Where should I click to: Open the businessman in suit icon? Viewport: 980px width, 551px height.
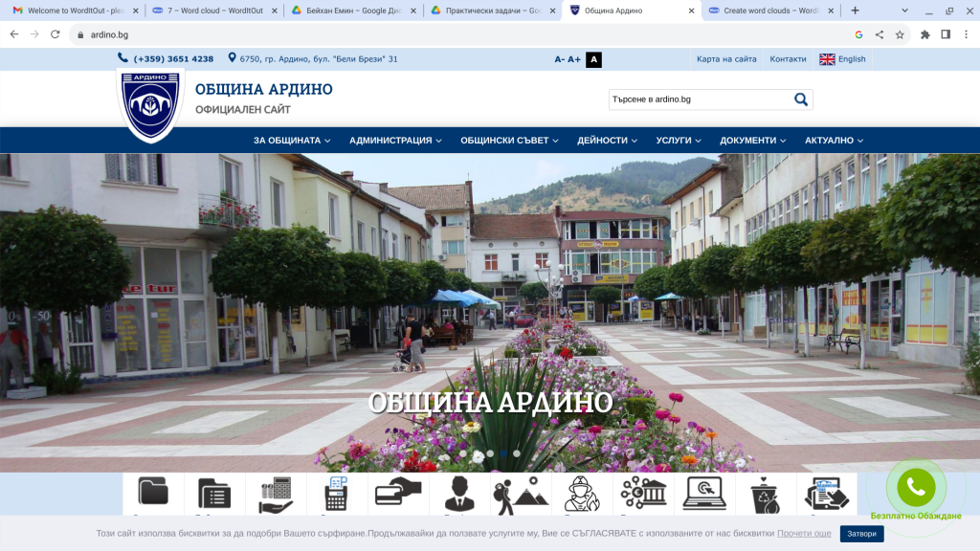click(x=459, y=495)
